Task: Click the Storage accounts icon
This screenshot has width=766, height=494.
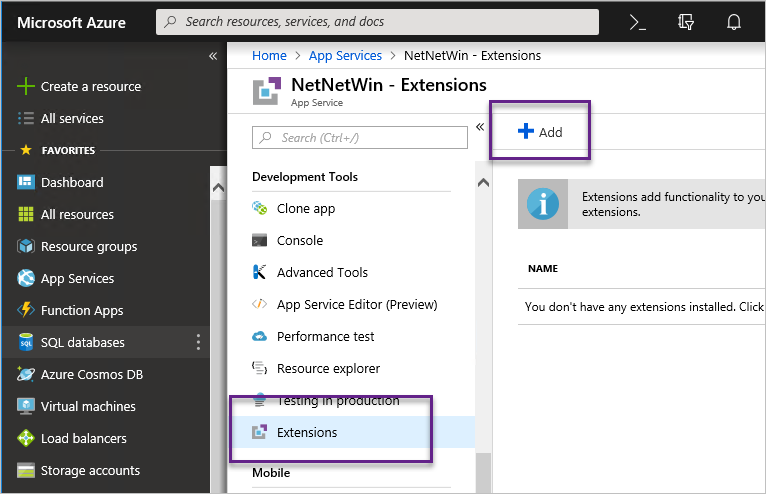Action: coord(25,470)
